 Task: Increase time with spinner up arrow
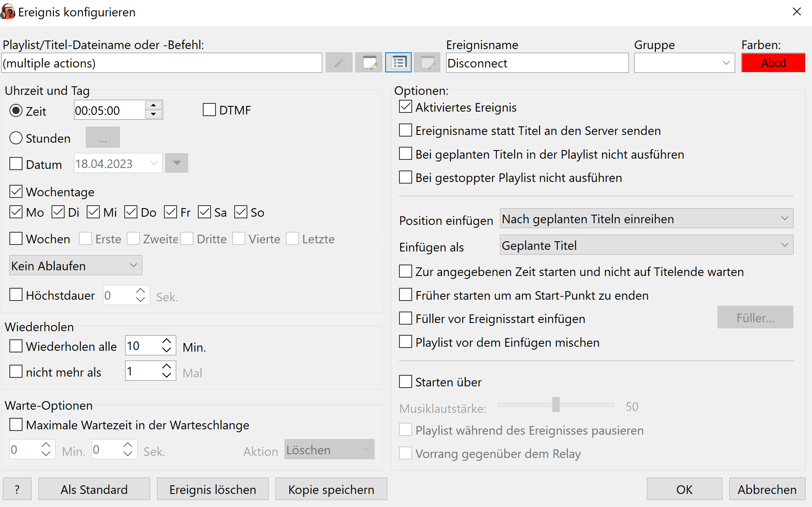click(153, 105)
